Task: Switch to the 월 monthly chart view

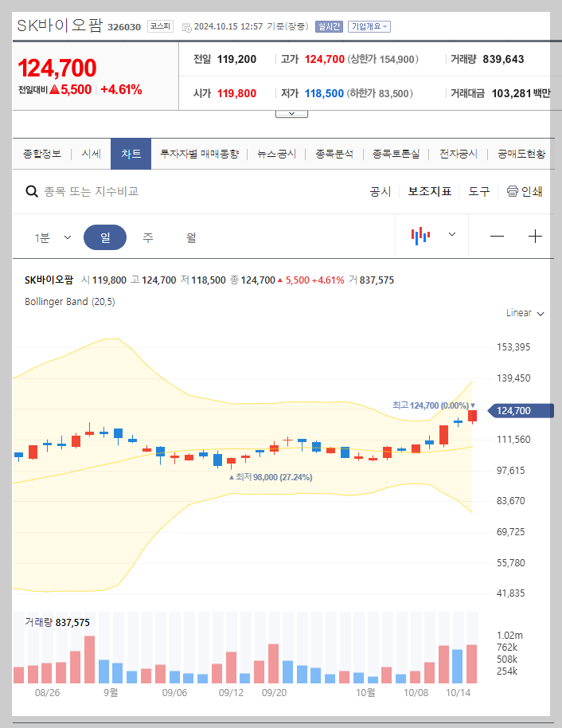Action: 191,237
